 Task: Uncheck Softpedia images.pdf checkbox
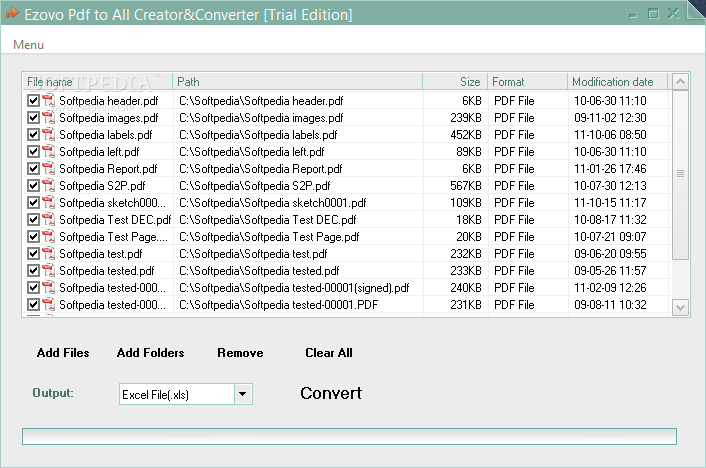[x=33, y=118]
